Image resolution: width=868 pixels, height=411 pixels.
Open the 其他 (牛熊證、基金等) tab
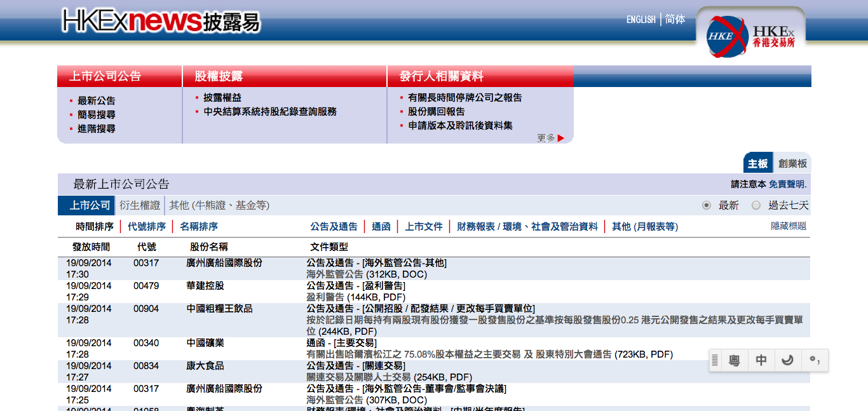pos(219,205)
